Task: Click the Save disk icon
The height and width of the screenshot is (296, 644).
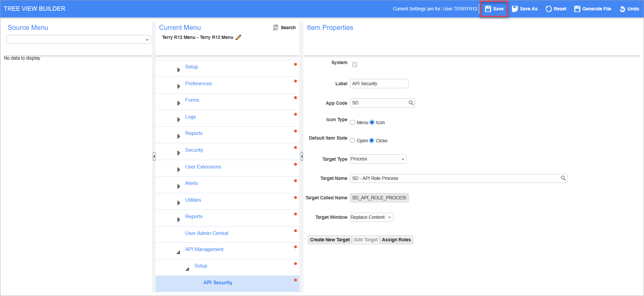Action: coord(488,9)
